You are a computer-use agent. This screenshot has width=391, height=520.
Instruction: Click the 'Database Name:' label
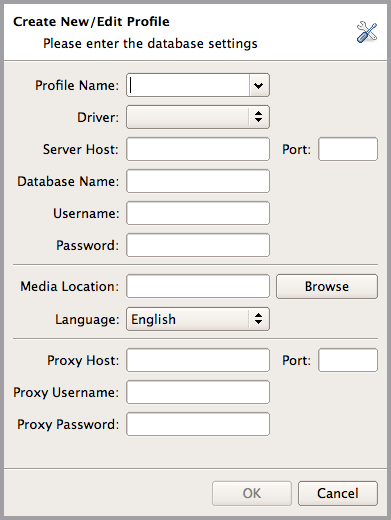68,181
